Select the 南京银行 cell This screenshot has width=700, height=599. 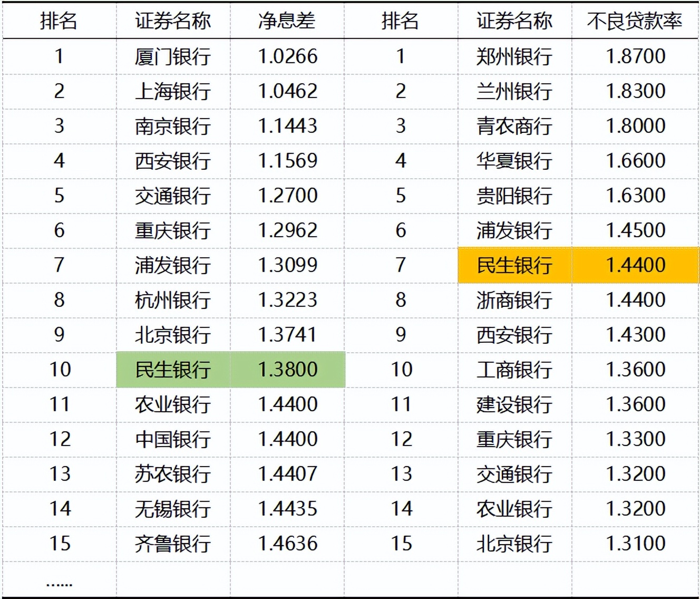[173, 125]
